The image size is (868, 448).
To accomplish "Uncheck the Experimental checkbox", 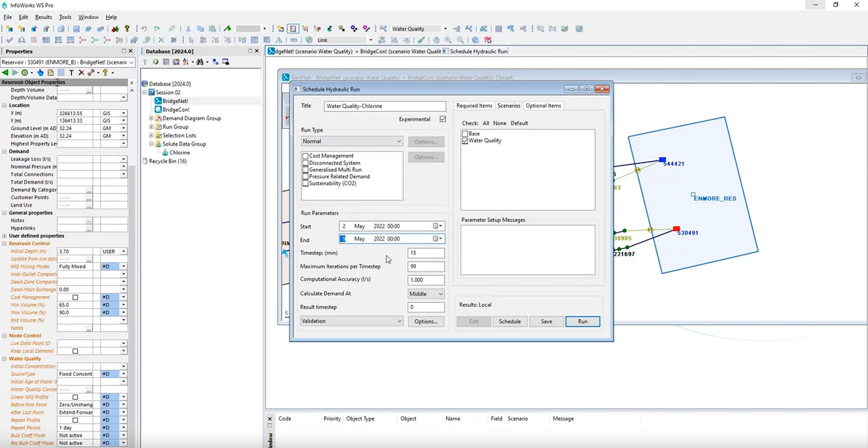I will pos(443,119).
